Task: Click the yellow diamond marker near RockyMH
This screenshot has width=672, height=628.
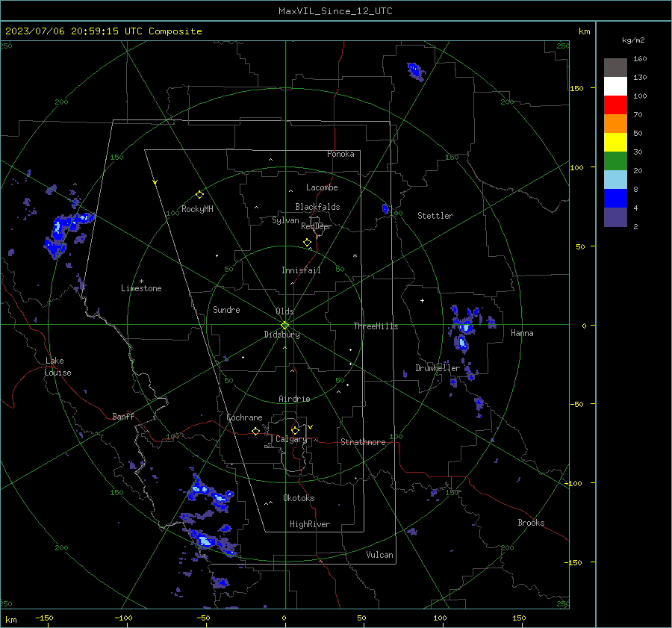Action: pos(199,195)
